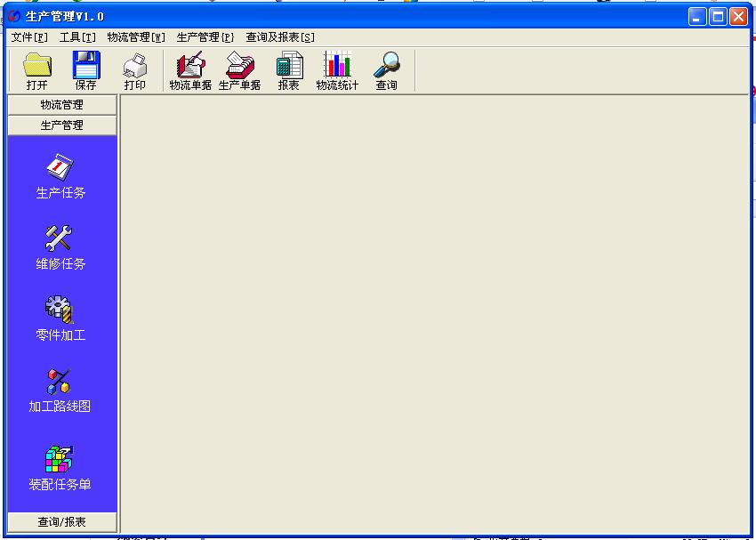Click the 保存 floppy disk icon

[x=86, y=70]
